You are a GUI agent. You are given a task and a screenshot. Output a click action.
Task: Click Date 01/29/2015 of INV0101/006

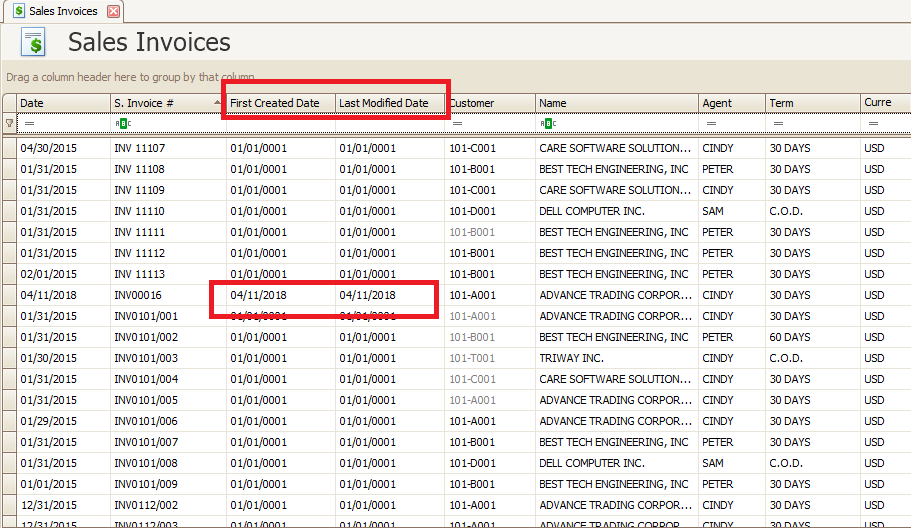tap(63, 421)
